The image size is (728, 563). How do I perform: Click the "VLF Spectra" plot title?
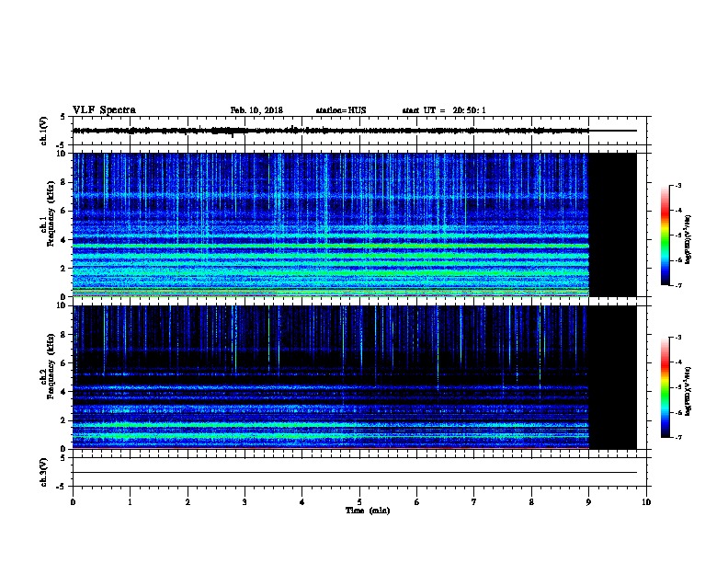pos(104,110)
